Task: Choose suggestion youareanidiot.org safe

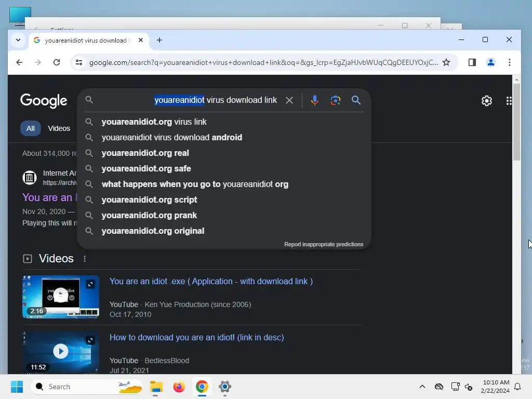Action: 224,169
